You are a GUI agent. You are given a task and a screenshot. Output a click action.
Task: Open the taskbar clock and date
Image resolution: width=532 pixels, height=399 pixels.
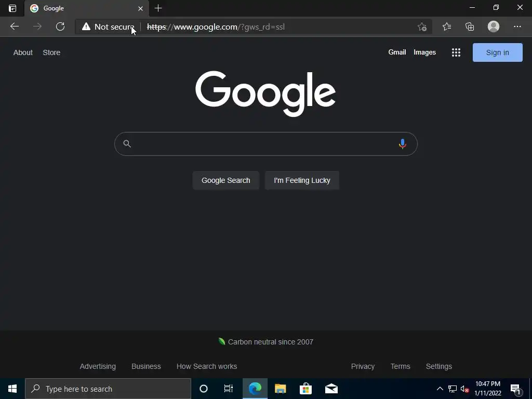pos(488,389)
